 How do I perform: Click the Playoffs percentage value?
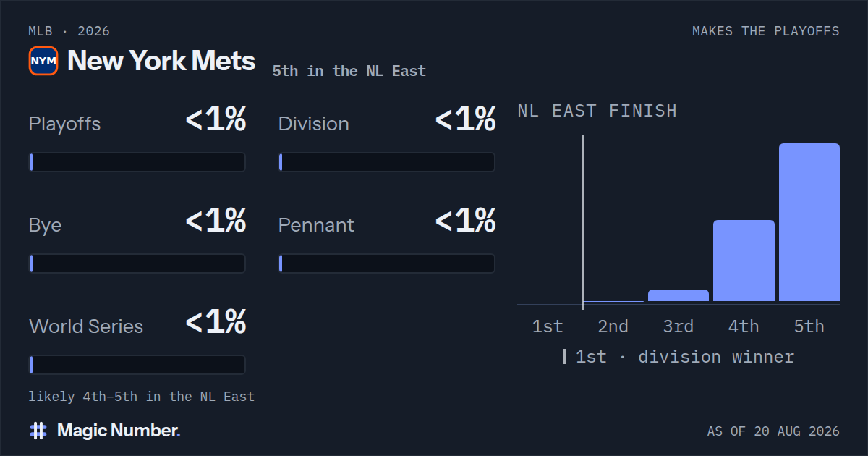click(x=216, y=120)
